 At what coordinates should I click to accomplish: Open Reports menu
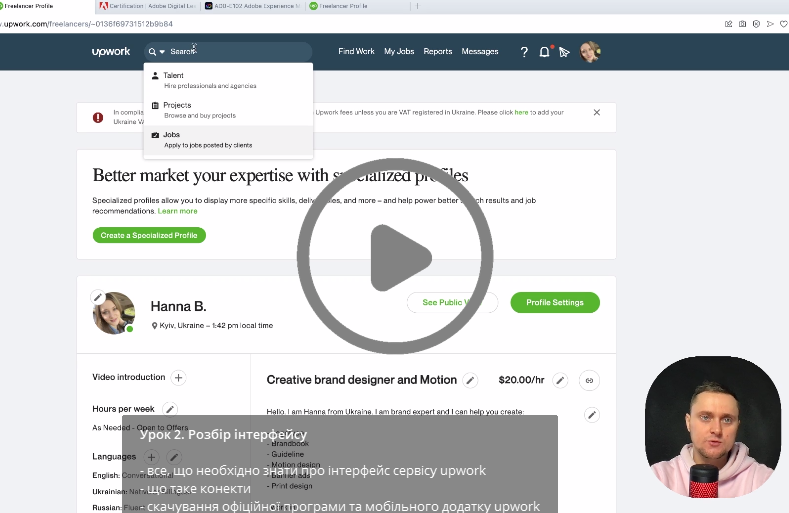[x=438, y=51]
